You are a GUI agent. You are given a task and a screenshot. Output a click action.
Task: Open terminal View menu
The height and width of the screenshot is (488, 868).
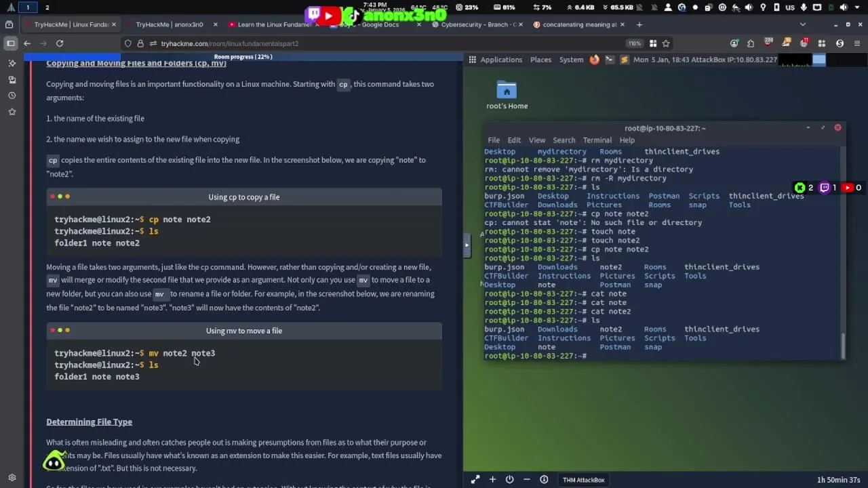536,140
